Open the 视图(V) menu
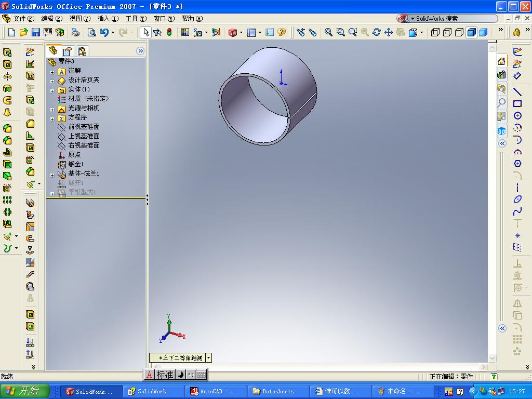The image size is (532, 399). coord(79,19)
